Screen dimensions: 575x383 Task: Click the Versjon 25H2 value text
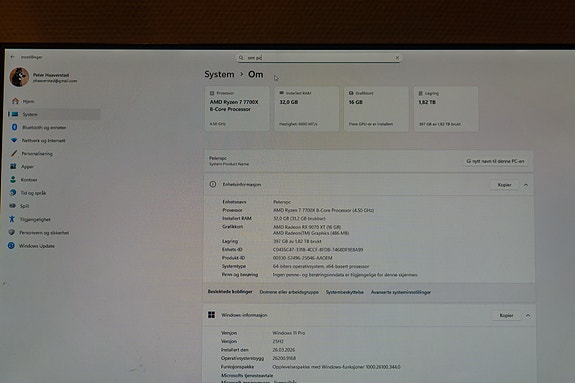tap(278, 341)
